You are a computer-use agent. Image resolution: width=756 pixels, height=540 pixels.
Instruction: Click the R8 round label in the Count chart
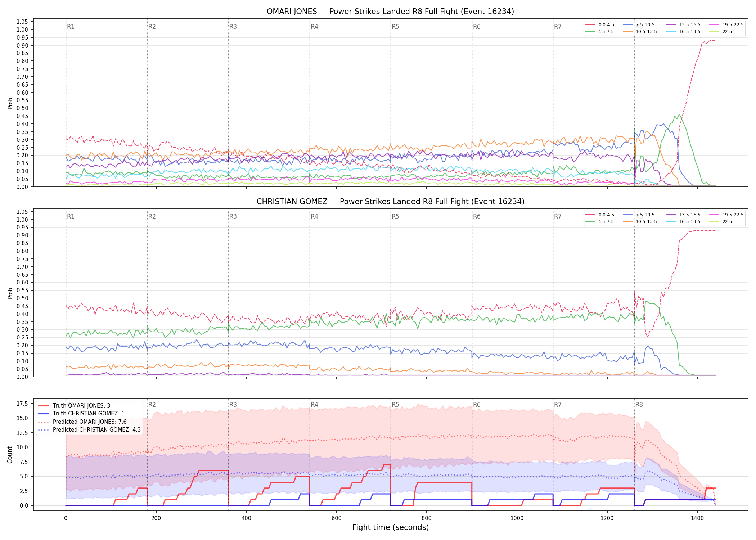[639, 405]
